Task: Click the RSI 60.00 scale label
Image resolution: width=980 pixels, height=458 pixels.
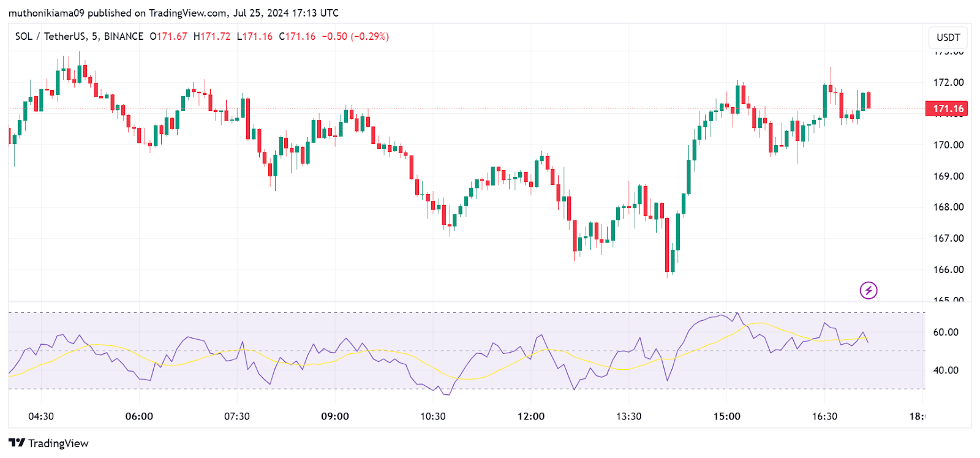Action: tap(946, 332)
